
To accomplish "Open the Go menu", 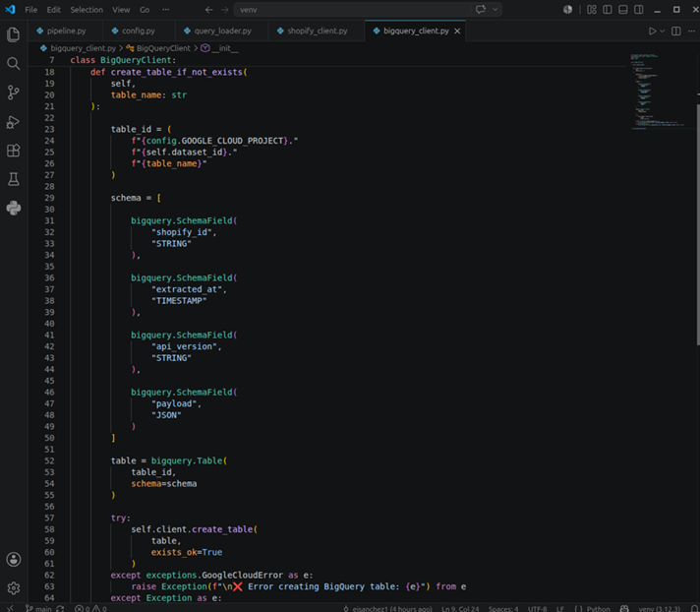I will 145,10.
